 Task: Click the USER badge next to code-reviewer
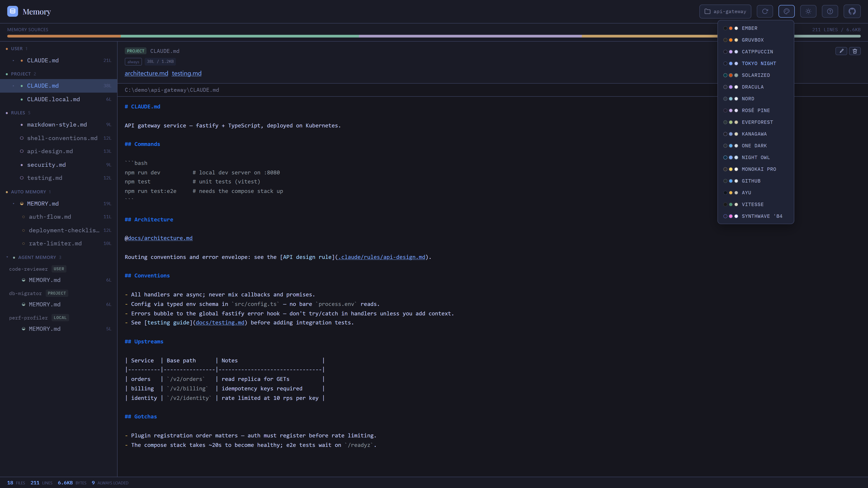(59, 269)
